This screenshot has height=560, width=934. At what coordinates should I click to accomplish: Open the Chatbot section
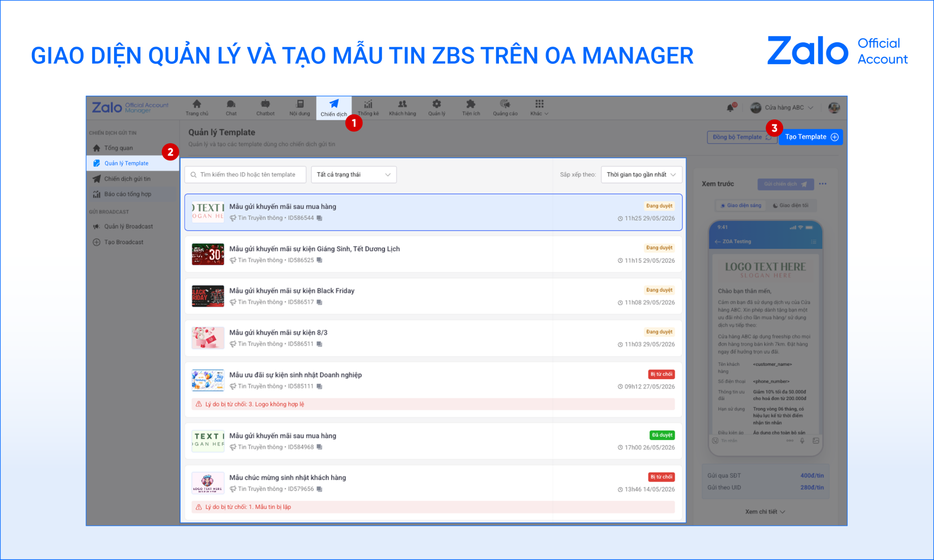(265, 108)
